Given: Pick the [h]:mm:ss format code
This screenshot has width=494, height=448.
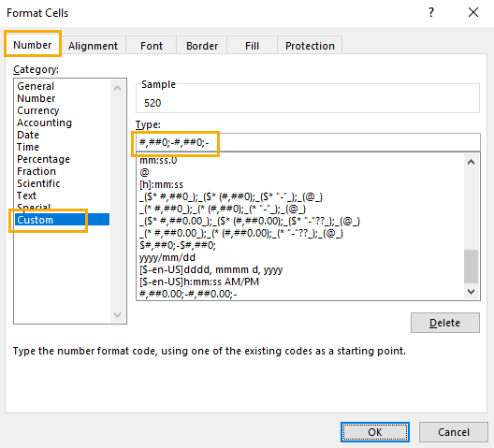Looking at the screenshot, I should (161, 184).
